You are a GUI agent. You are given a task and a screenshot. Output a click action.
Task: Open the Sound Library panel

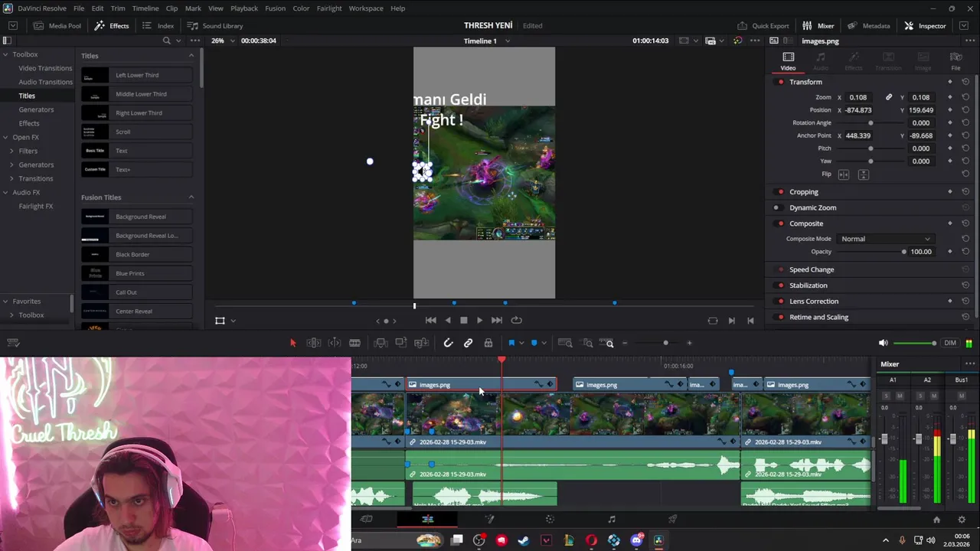(x=215, y=26)
